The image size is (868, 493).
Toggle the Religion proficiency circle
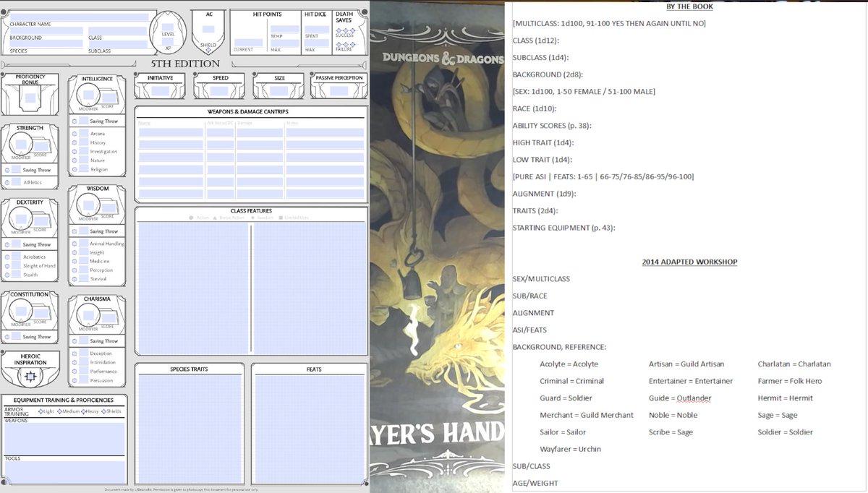(x=75, y=169)
